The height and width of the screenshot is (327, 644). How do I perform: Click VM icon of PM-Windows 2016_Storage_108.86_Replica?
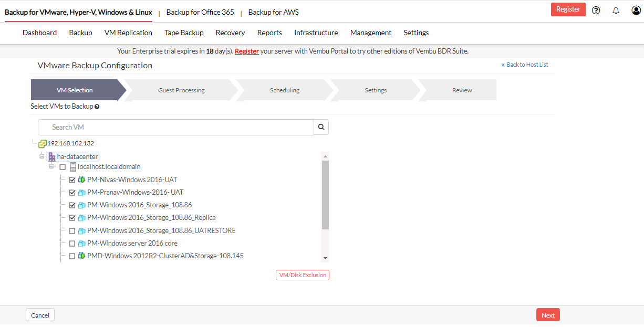[x=82, y=217]
